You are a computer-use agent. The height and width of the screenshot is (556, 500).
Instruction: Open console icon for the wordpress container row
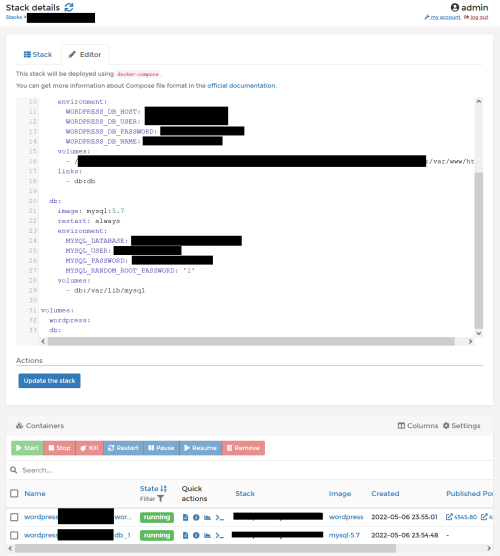click(220, 518)
